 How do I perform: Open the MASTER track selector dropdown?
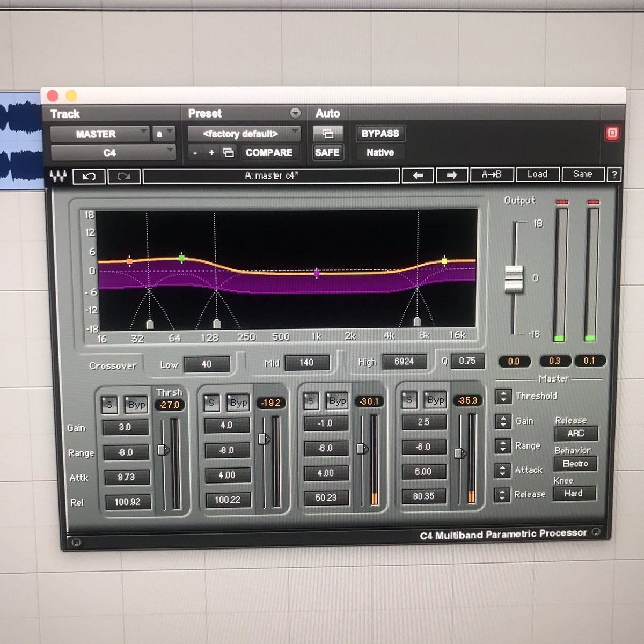pyautogui.click(x=100, y=134)
